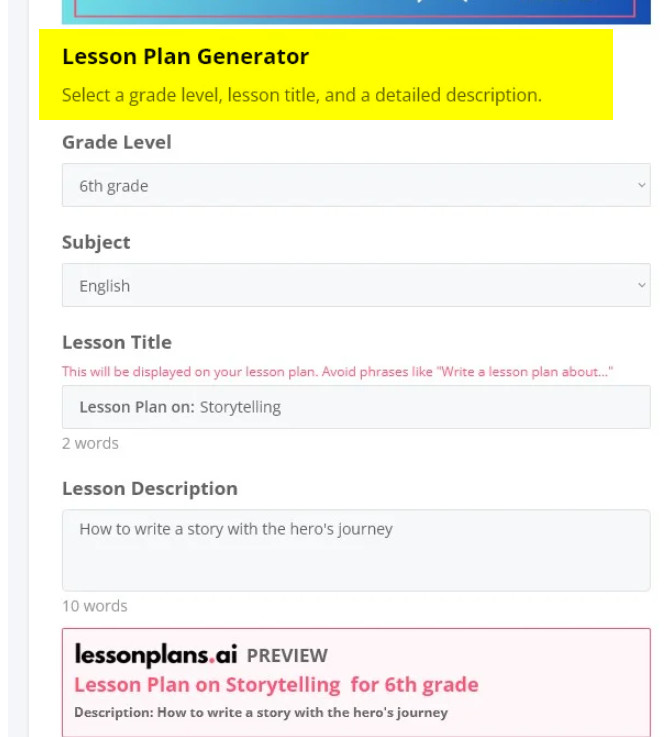The height and width of the screenshot is (737, 666).
Task: Click inside the Lesson Description text area
Action: tap(356, 550)
